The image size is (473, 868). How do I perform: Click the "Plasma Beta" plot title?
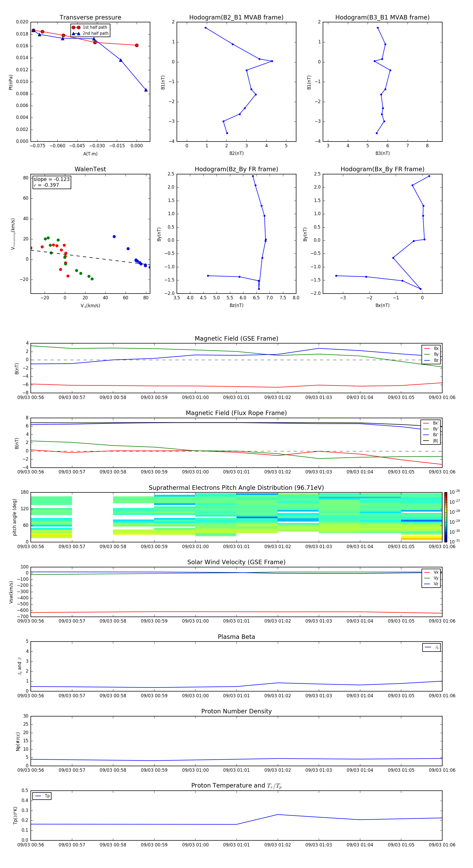coord(236,637)
